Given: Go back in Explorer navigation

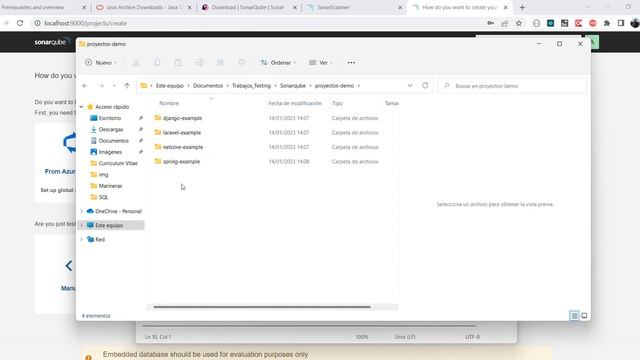Looking at the screenshot, I should pos(85,86).
